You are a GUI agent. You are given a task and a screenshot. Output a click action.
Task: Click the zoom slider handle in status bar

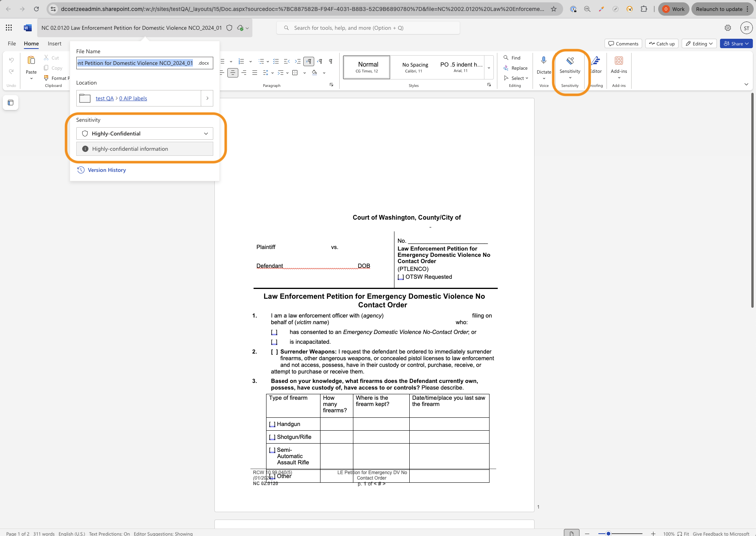point(608,533)
